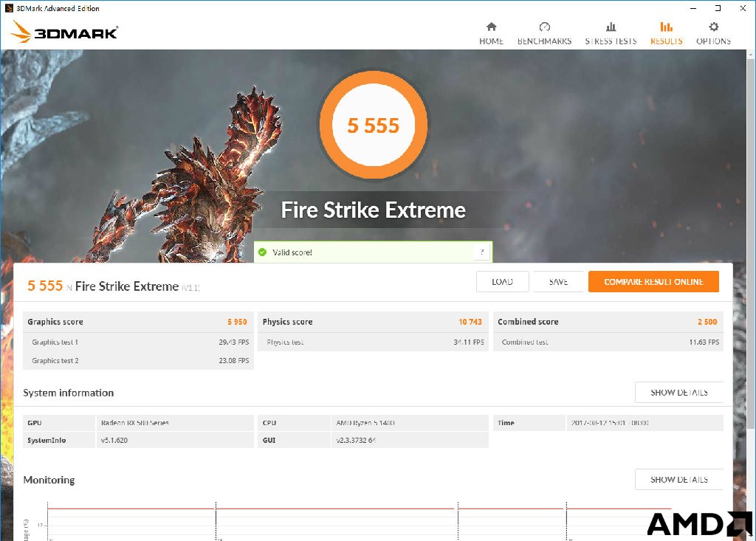Click COMPARE RESULT ONLINE
Viewport: 756px width, 541px height.
[653, 282]
